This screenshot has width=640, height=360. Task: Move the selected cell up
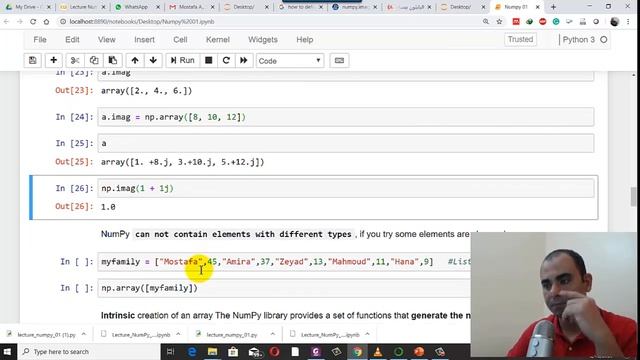tap(135, 60)
